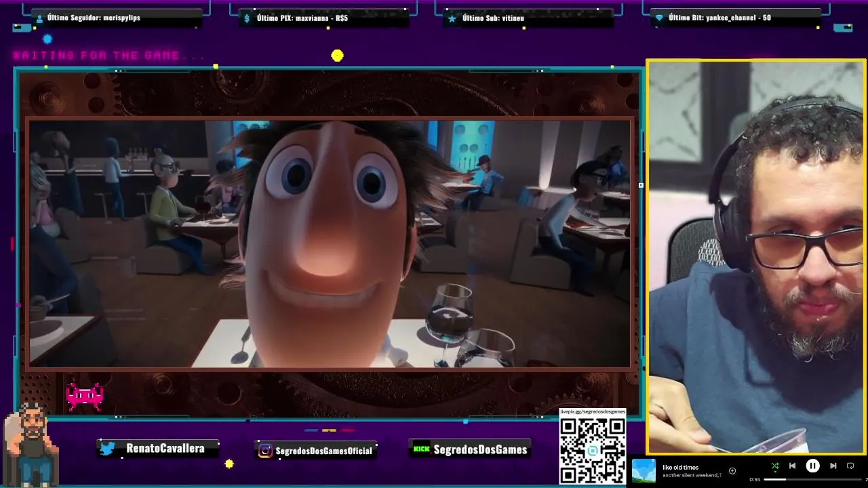868x488 pixels.
Task: Click the follower person icon
Action: pos(39,18)
